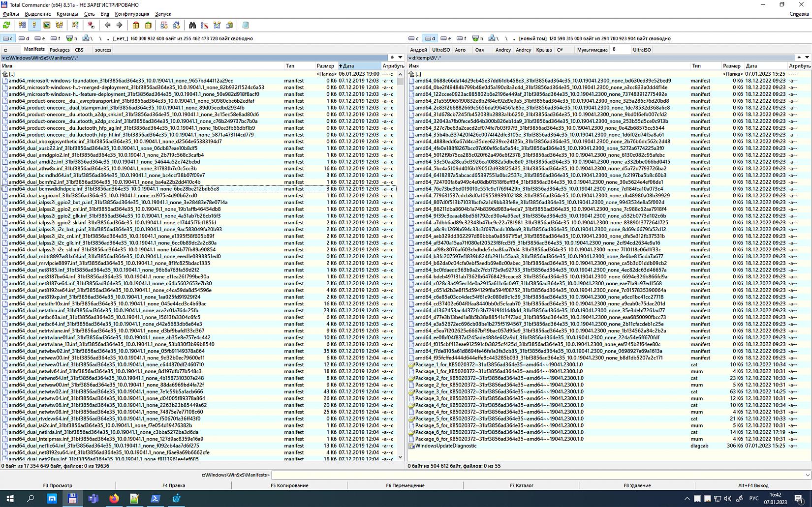Click the FTP connect toolbar icon
The width and height of the screenshot is (812, 507).
tap(164, 25)
